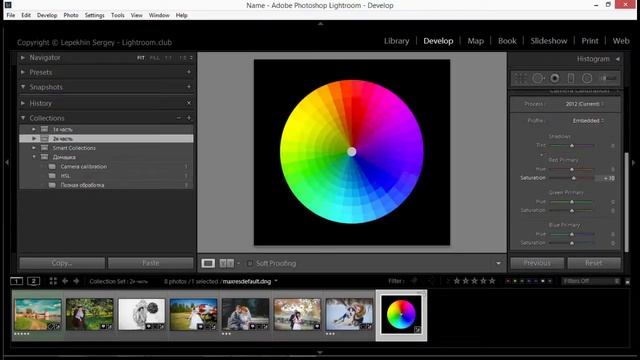The width and height of the screenshot is (640, 360).
Task: Clear History with the X icon
Action: click(189, 103)
